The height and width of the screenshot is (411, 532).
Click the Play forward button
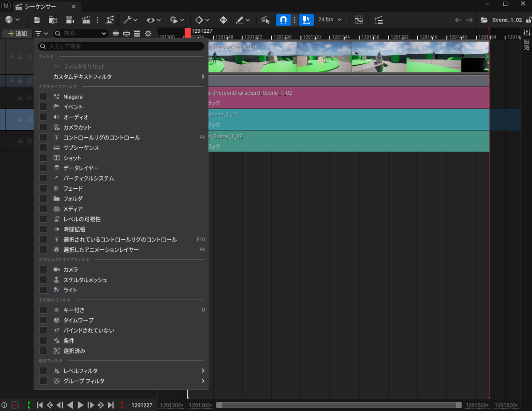pyautogui.click(x=81, y=405)
